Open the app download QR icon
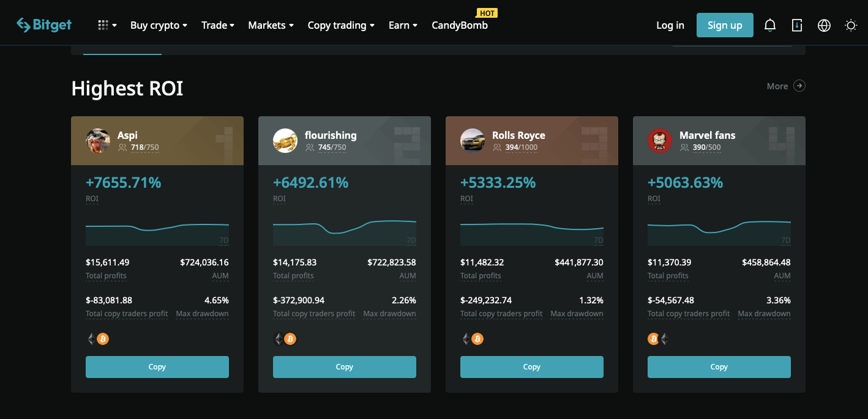Image resolution: width=868 pixels, height=419 pixels. click(796, 25)
